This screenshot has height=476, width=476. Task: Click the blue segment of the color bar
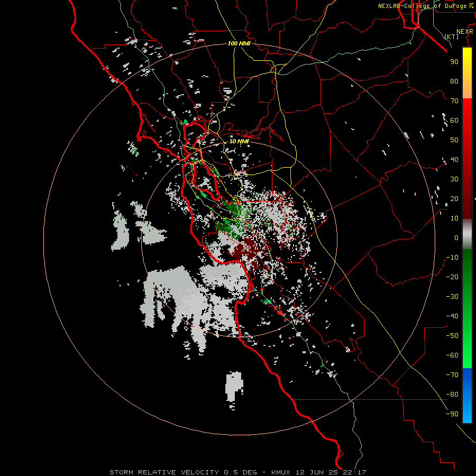coord(467,396)
